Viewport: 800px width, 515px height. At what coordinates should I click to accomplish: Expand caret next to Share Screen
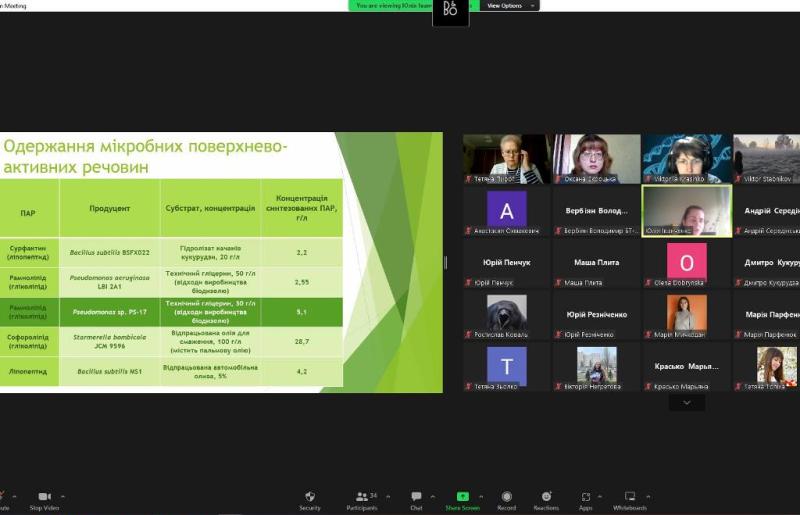(x=481, y=496)
